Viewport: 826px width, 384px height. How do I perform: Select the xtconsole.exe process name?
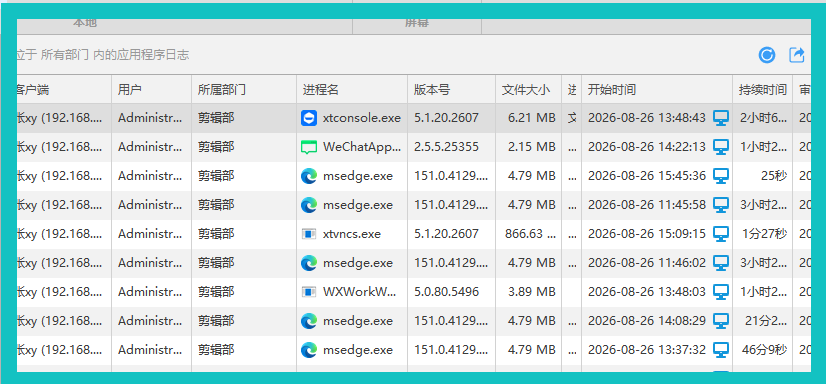point(361,118)
